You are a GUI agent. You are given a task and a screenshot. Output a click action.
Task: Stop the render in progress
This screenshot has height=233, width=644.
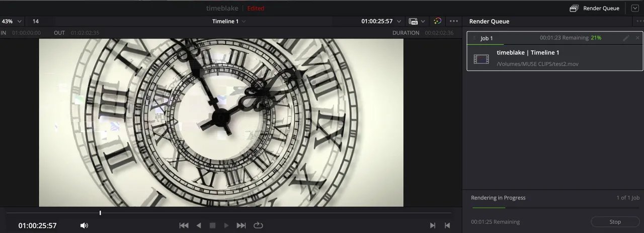point(615,221)
